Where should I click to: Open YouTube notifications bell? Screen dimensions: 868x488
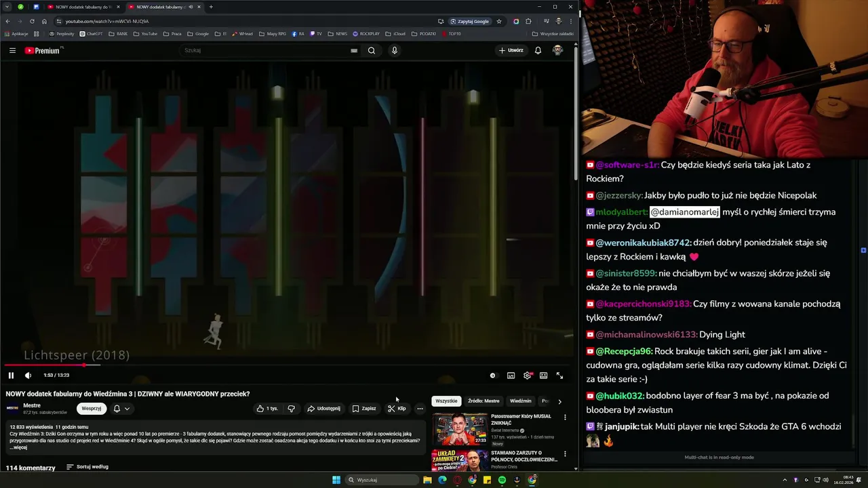pos(538,50)
